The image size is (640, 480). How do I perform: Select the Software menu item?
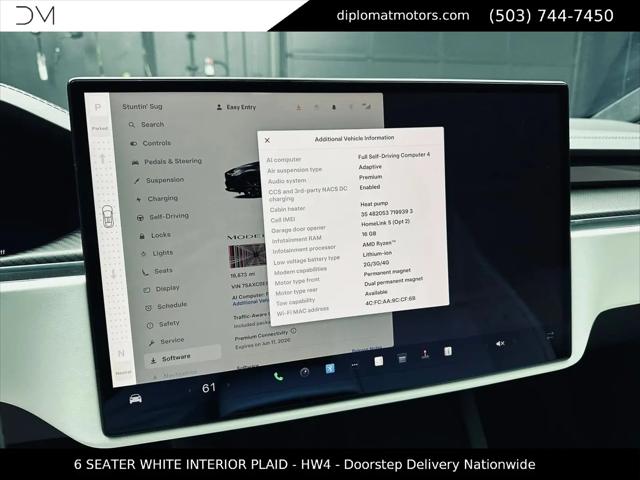tap(182, 356)
